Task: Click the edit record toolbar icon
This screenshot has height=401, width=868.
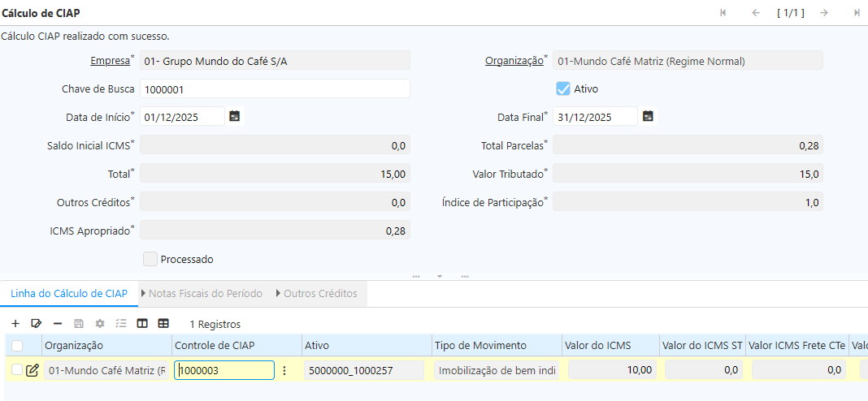Action: coord(37,324)
